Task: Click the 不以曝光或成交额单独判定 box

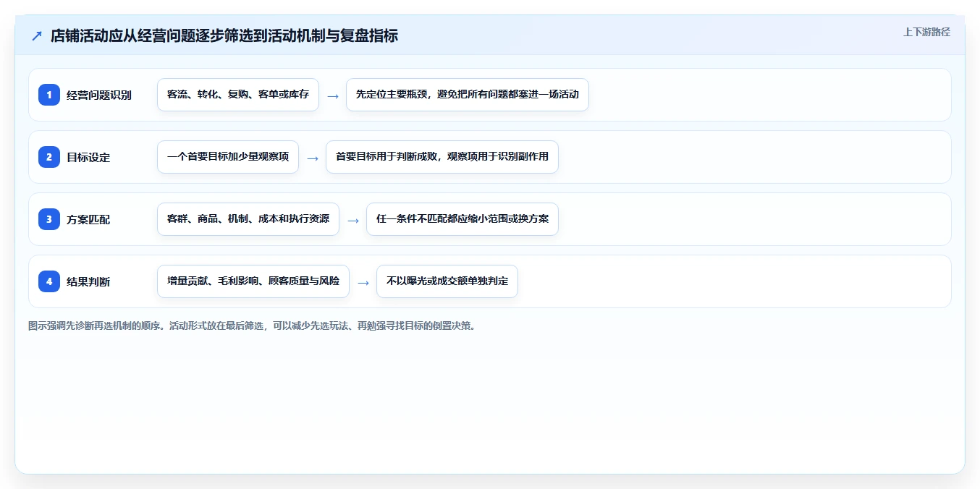Action: coord(447,281)
